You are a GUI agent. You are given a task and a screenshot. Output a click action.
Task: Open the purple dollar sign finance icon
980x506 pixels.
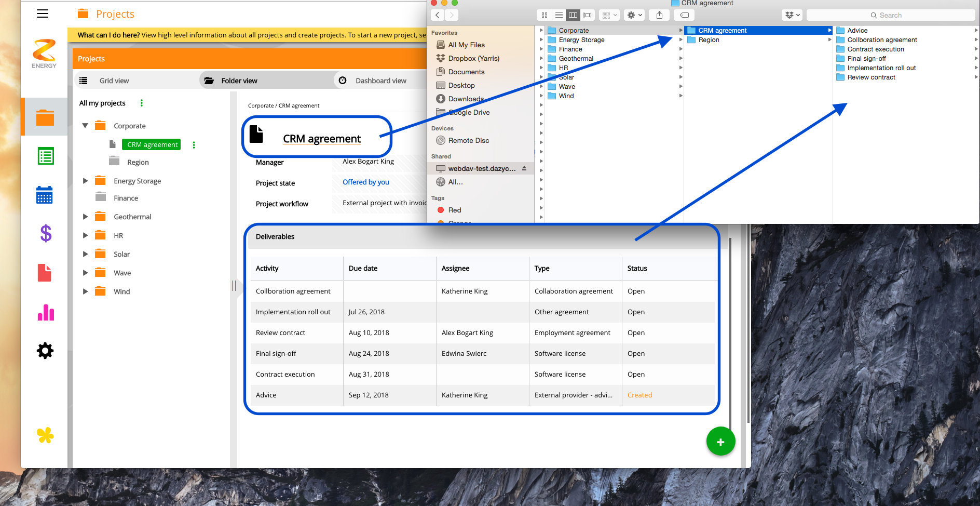coord(46,234)
